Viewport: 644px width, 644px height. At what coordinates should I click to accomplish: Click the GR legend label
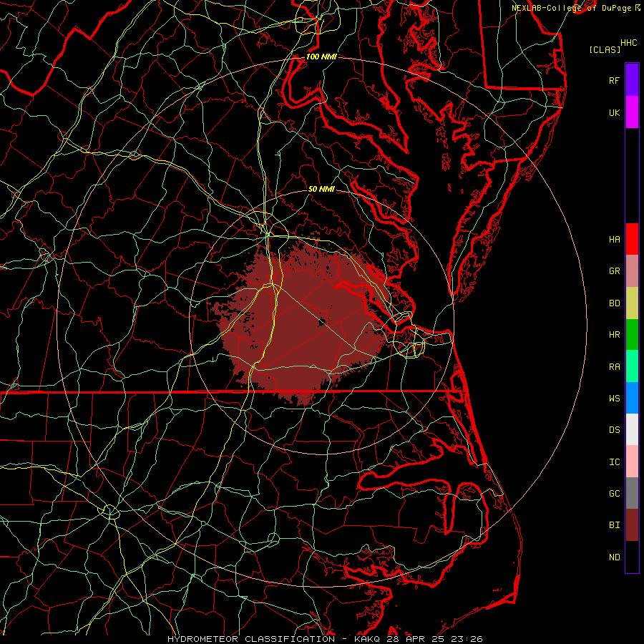[x=614, y=271]
